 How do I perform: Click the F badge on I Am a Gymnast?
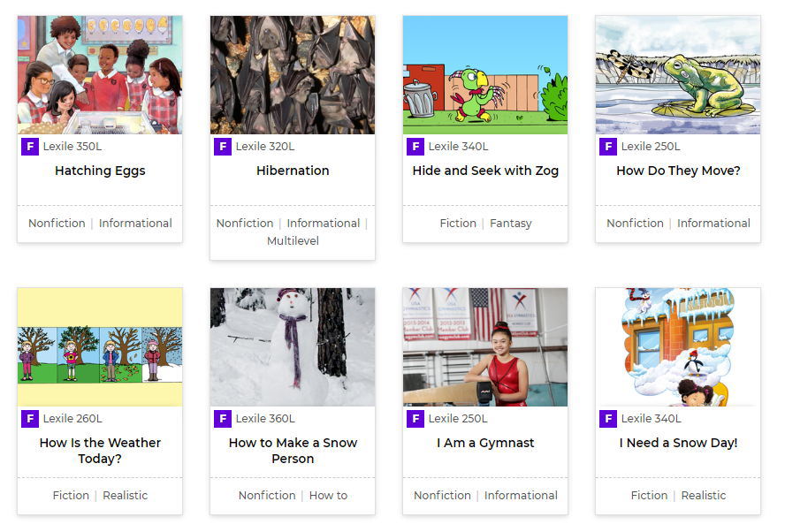415,419
